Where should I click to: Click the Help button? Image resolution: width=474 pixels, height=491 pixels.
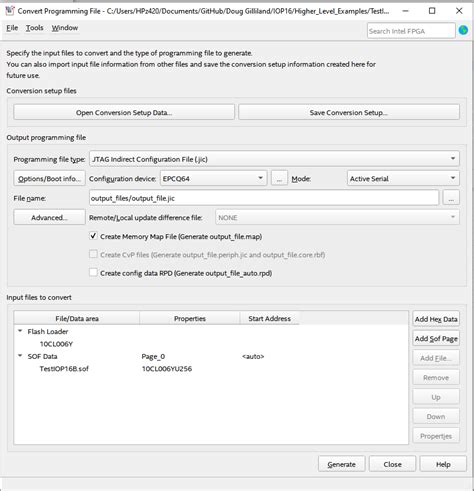coord(443,464)
